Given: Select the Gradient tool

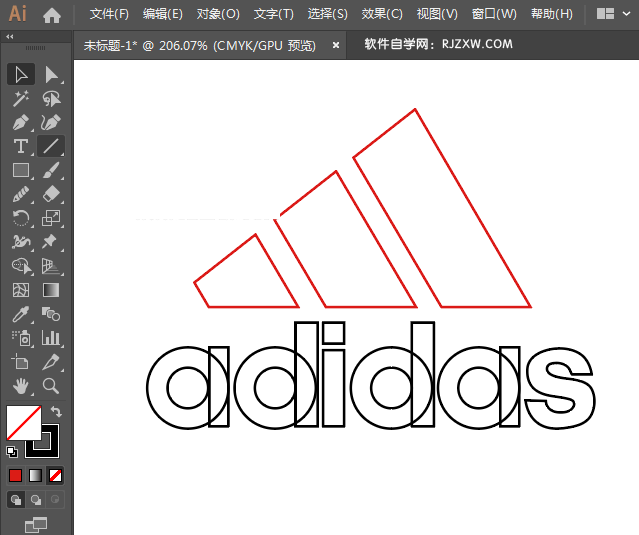Looking at the screenshot, I should click(51, 290).
